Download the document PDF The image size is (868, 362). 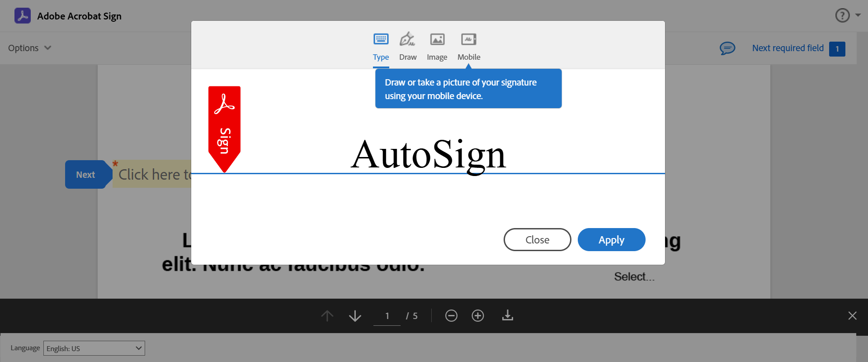click(x=508, y=315)
